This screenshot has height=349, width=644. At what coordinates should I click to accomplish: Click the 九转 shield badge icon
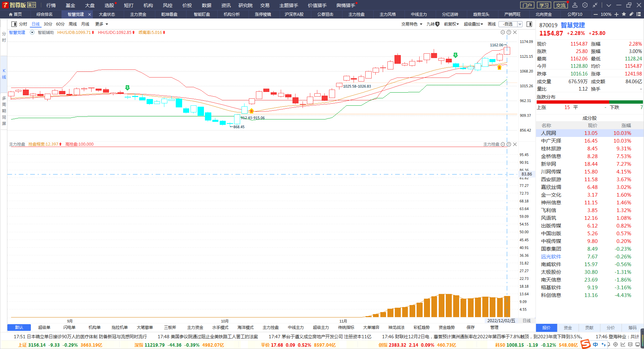(437, 24)
